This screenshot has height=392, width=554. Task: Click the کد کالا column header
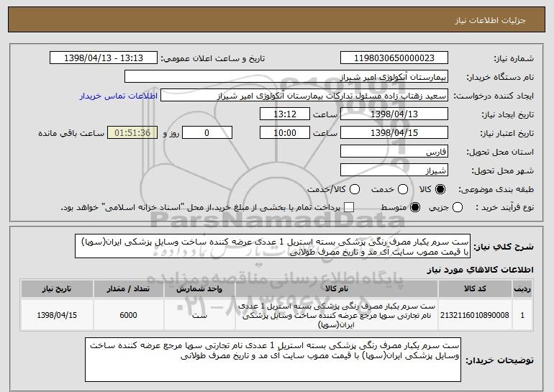pyautogui.click(x=475, y=289)
